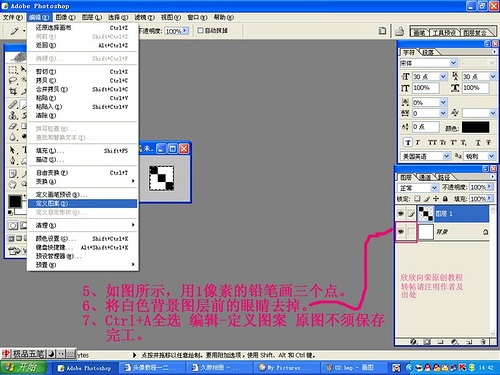Click the Add layer mask icon
The height and width of the screenshot is (375, 500).
[427, 342]
